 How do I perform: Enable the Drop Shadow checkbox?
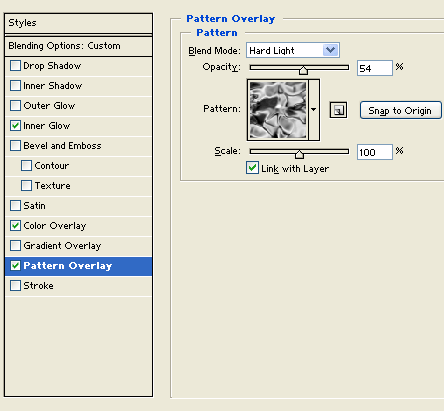[x=15, y=66]
